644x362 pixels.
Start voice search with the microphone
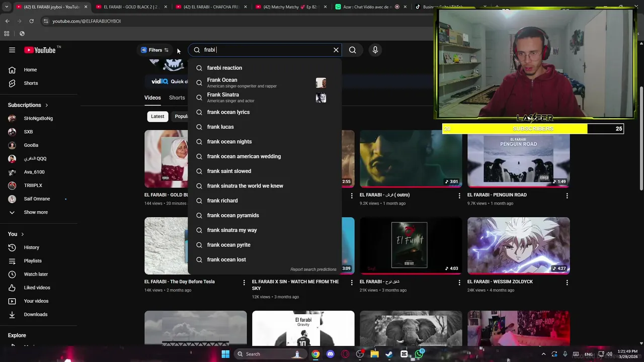[375, 50]
